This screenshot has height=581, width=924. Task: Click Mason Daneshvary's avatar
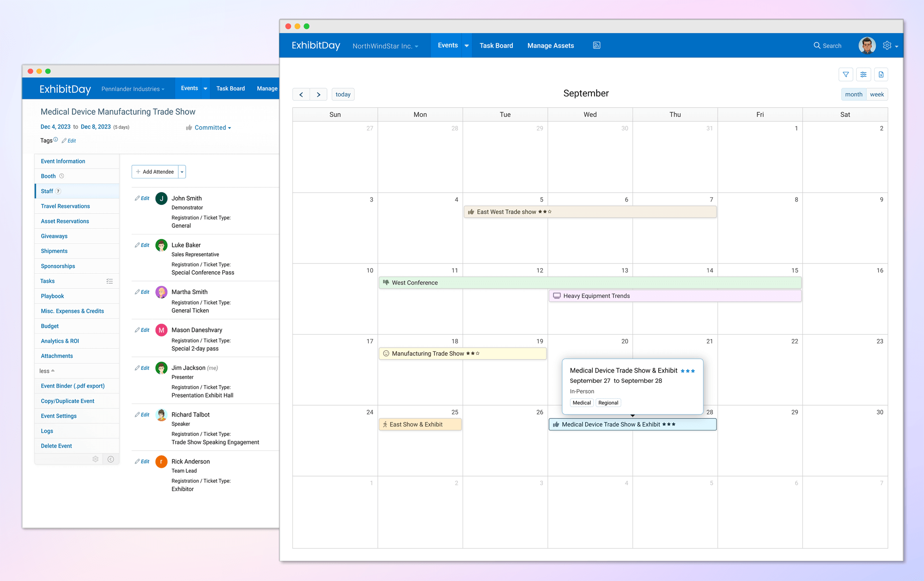[161, 330]
